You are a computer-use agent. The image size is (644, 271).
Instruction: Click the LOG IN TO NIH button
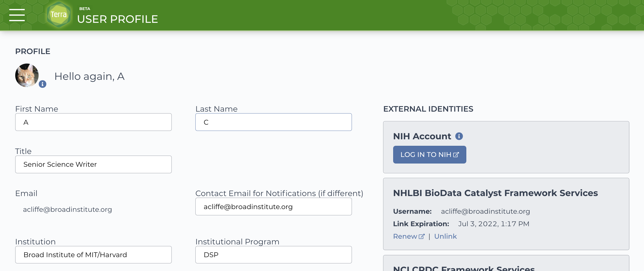[430, 155]
